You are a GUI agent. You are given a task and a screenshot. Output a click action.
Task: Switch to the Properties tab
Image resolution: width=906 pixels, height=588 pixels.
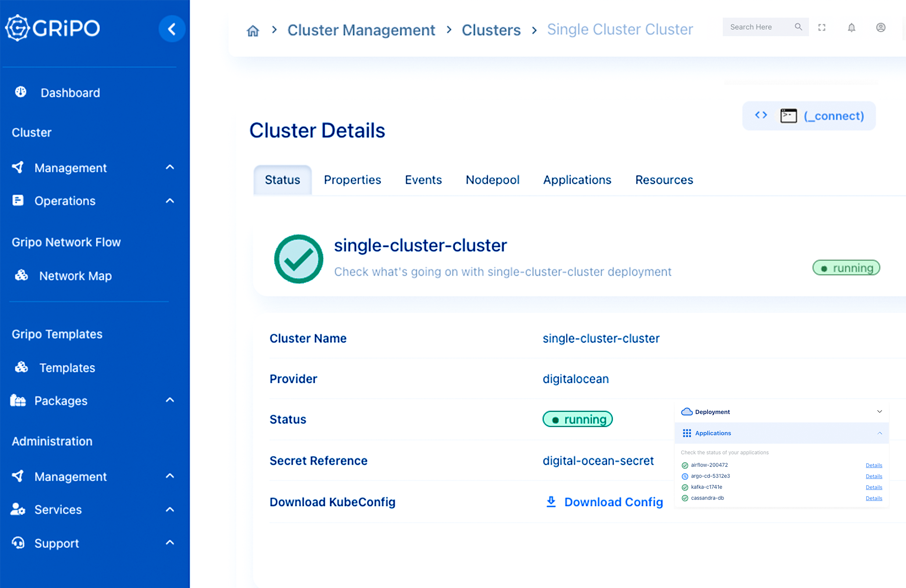click(352, 180)
